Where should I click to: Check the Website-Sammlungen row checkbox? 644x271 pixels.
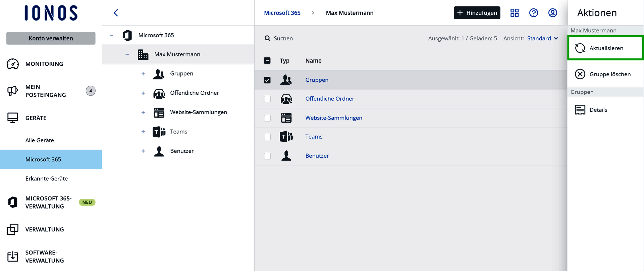point(267,118)
